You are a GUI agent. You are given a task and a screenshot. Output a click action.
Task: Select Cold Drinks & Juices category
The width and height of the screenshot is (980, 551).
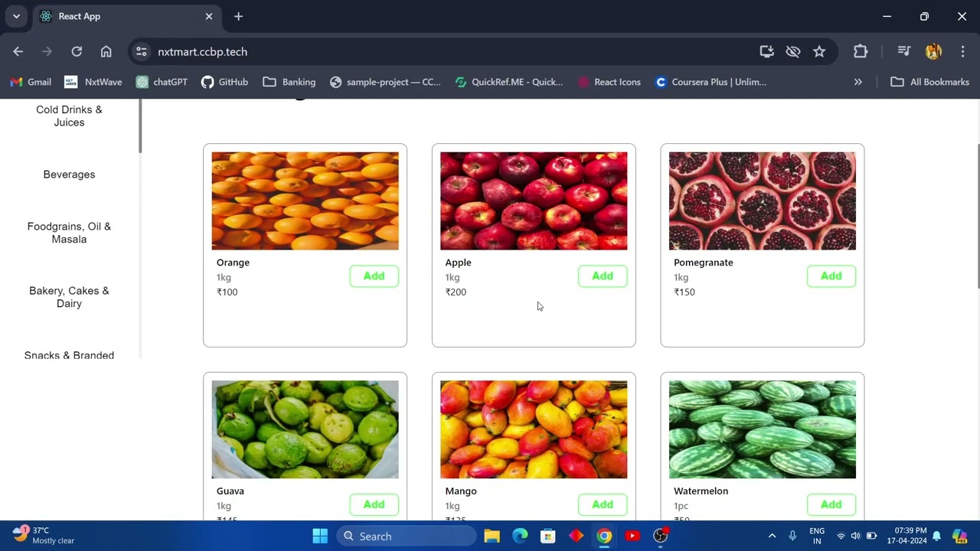tap(69, 116)
